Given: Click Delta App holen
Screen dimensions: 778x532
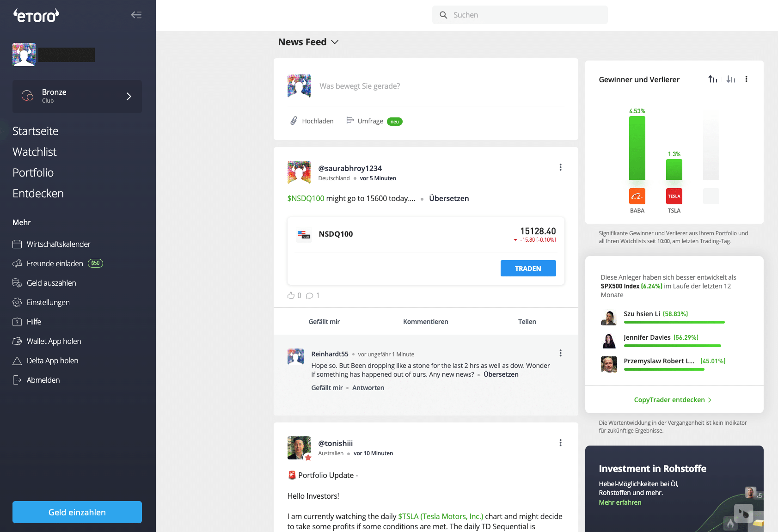Looking at the screenshot, I should tap(53, 361).
